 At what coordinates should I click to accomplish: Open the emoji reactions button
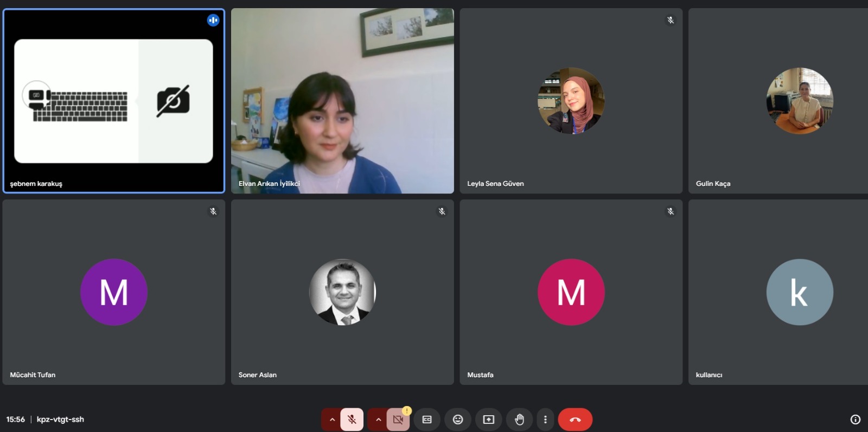458,420
